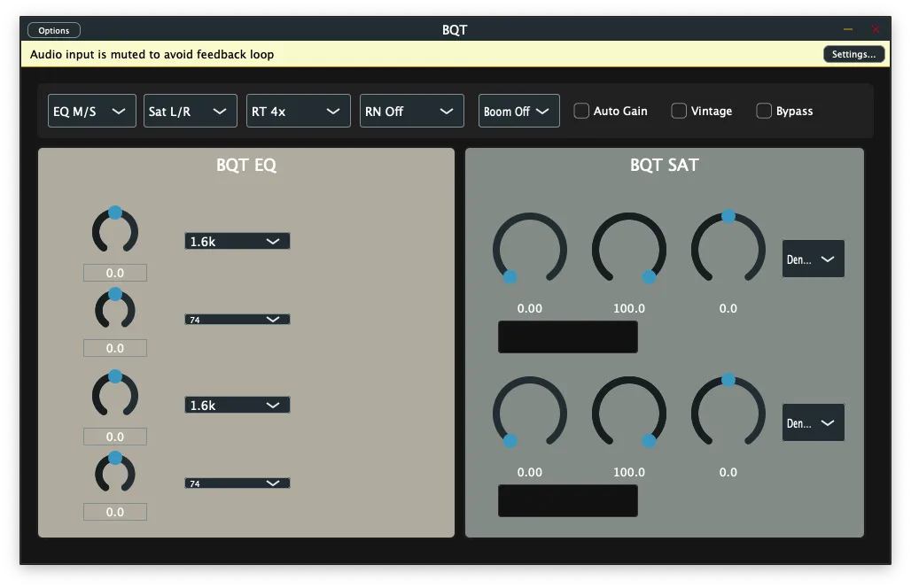
Task: Click the lower SAT 0.00 value label
Action: 530,472
